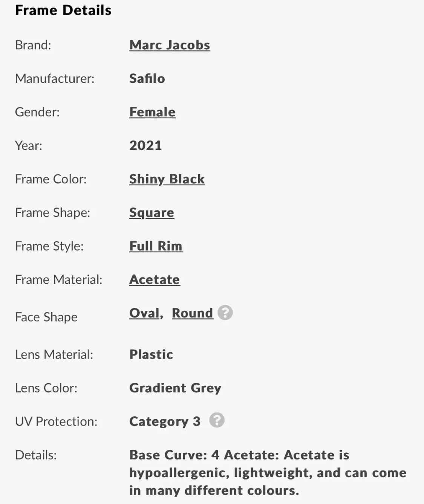Image resolution: width=424 pixels, height=504 pixels.
Task: Click the UV Protection field label
Action: [56, 422]
